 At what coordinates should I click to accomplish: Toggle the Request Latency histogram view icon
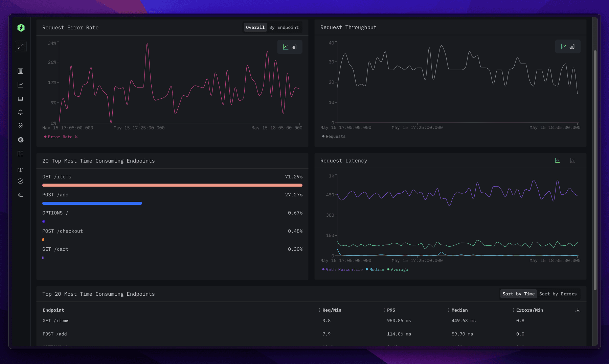pyautogui.click(x=572, y=161)
